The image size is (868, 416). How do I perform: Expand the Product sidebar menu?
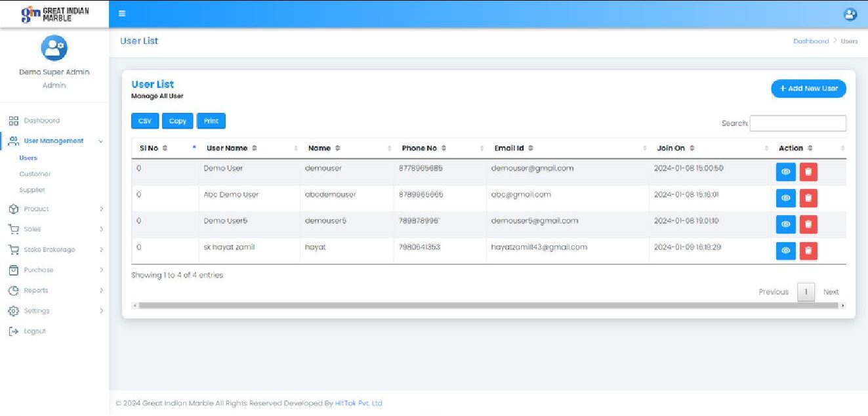pyautogui.click(x=101, y=209)
